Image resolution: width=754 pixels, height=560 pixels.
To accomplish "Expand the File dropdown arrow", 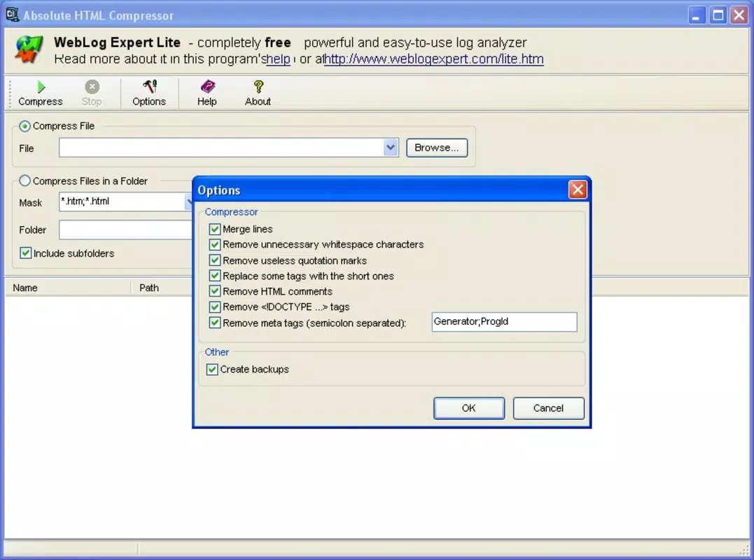I will 391,148.
